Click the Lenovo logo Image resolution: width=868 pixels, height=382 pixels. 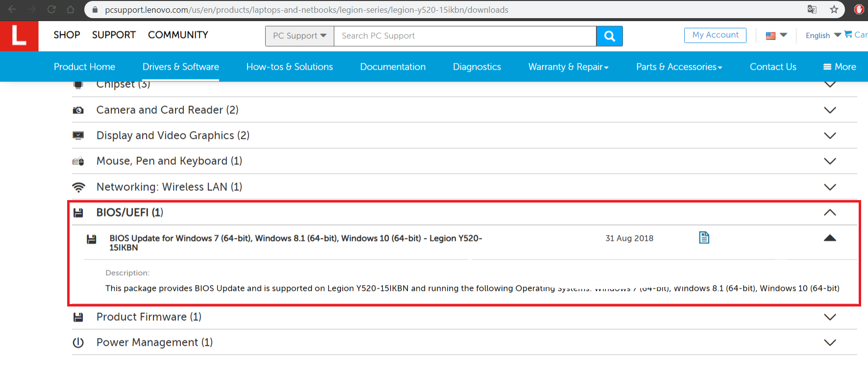pos(19,36)
